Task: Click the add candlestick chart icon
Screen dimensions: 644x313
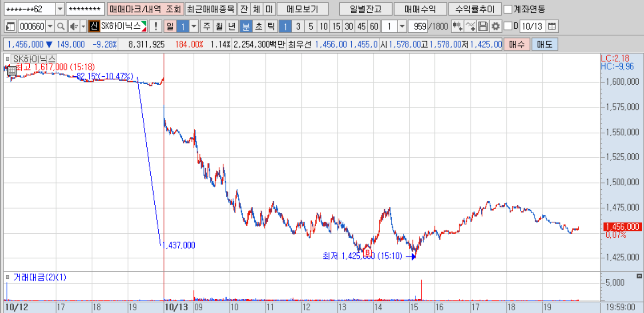Action: tap(457, 27)
